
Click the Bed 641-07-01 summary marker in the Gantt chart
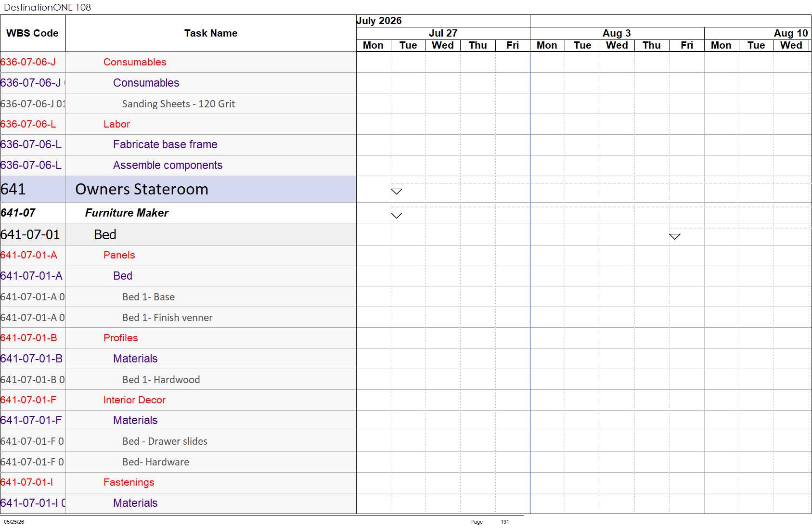tap(675, 236)
